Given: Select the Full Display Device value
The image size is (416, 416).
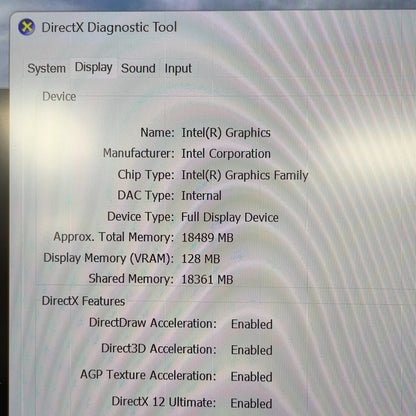Looking at the screenshot, I should (x=230, y=217).
